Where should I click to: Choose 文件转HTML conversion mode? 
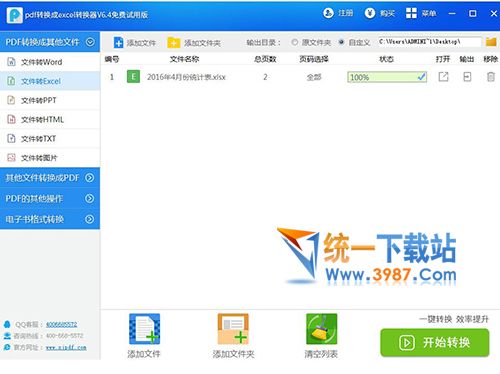[x=50, y=119]
